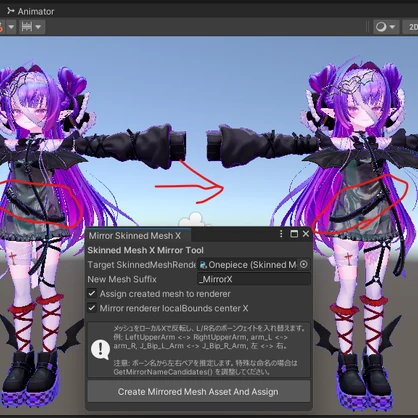Click the New Mesh Suffix label

tap(122, 279)
